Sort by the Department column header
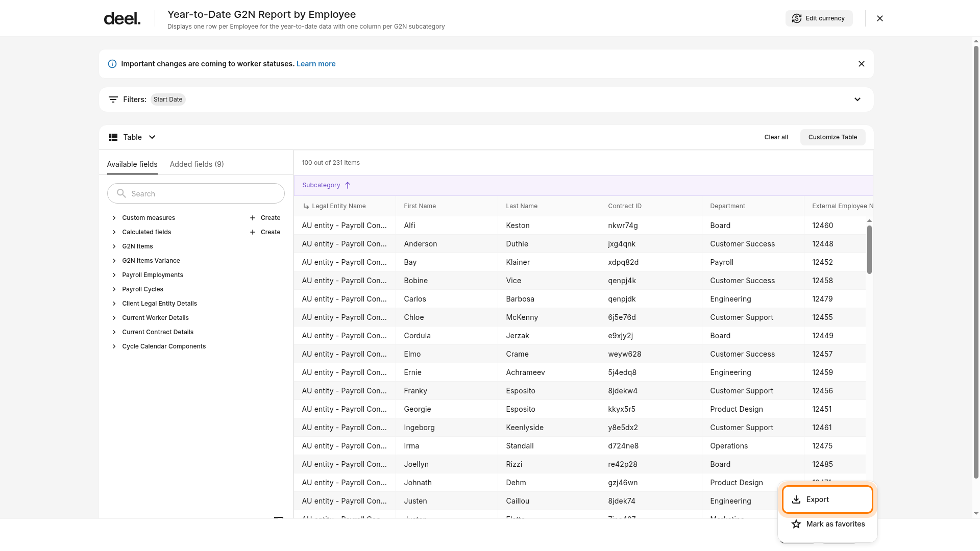The height and width of the screenshot is (551, 980). (753, 206)
